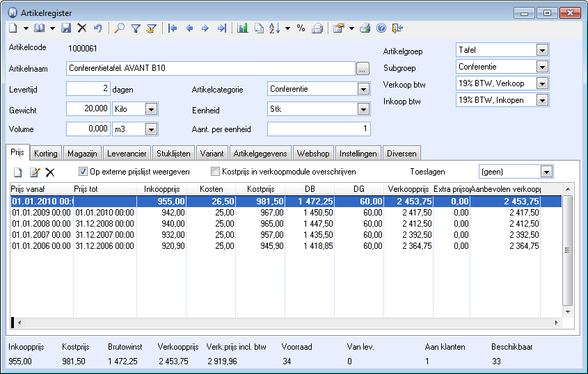Go to the last record arrow
Image resolution: width=588 pixels, height=374 pixels.
tap(221, 29)
